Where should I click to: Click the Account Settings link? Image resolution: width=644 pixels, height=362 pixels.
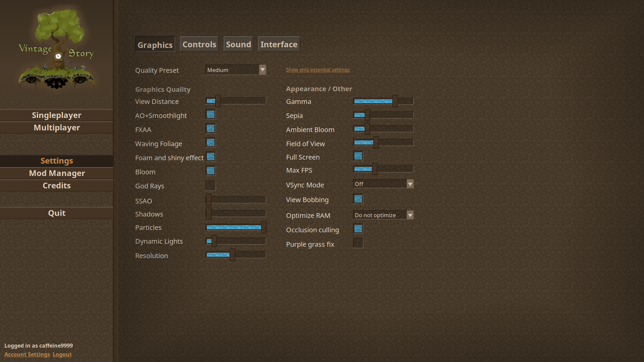coord(27,355)
